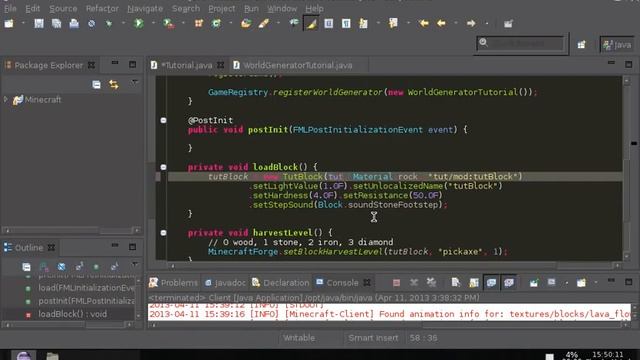This screenshot has height=360, width=640.
Task: Click Remove All Terminated Launches icon
Action: click(x=431, y=282)
